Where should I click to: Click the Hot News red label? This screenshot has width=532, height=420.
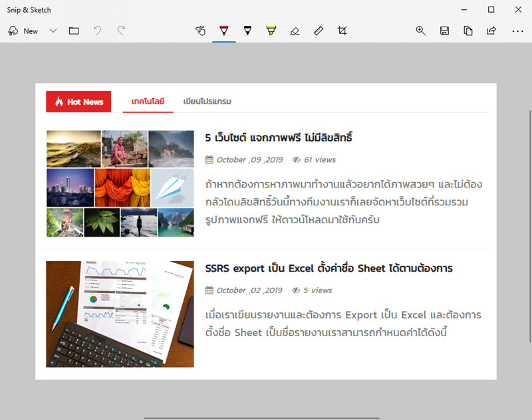[78, 102]
